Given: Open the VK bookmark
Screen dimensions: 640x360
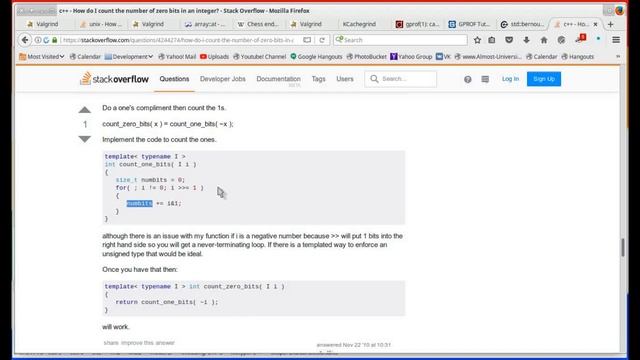Looking at the screenshot, I should click(443, 57).
